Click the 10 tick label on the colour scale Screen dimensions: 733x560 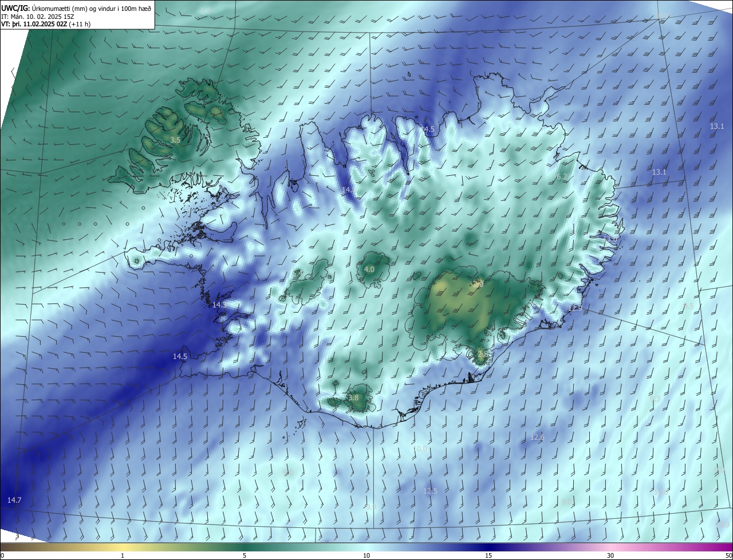pos(366,555)
